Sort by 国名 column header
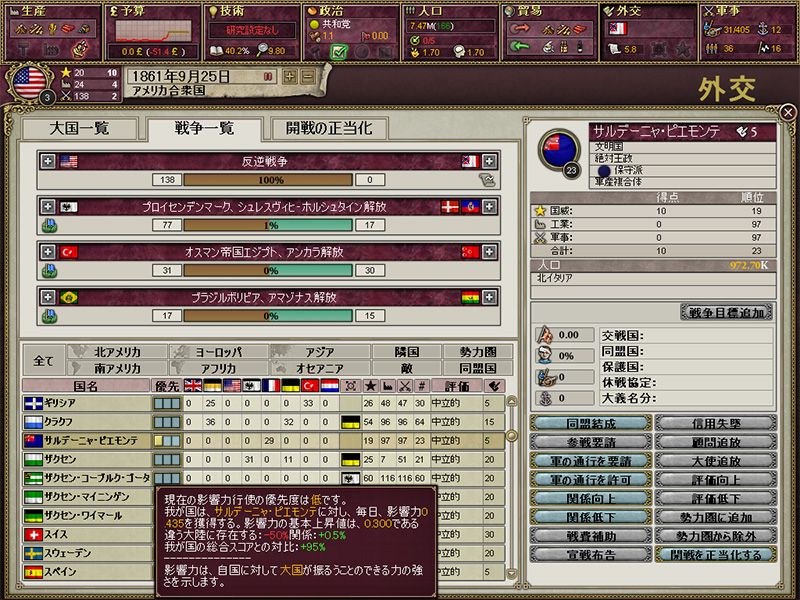 tap(86, 386)
